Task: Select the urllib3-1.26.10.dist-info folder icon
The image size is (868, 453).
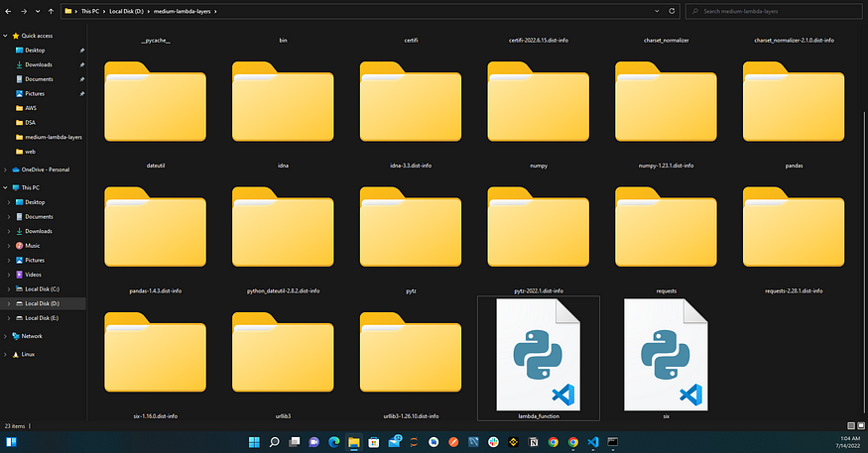Action: [x=411, y=352]
